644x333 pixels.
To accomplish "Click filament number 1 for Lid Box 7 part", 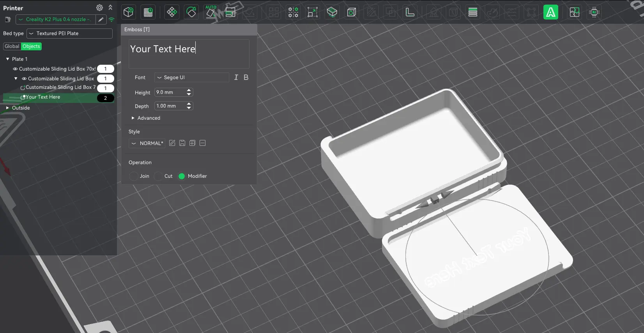I will click(105, 89).
